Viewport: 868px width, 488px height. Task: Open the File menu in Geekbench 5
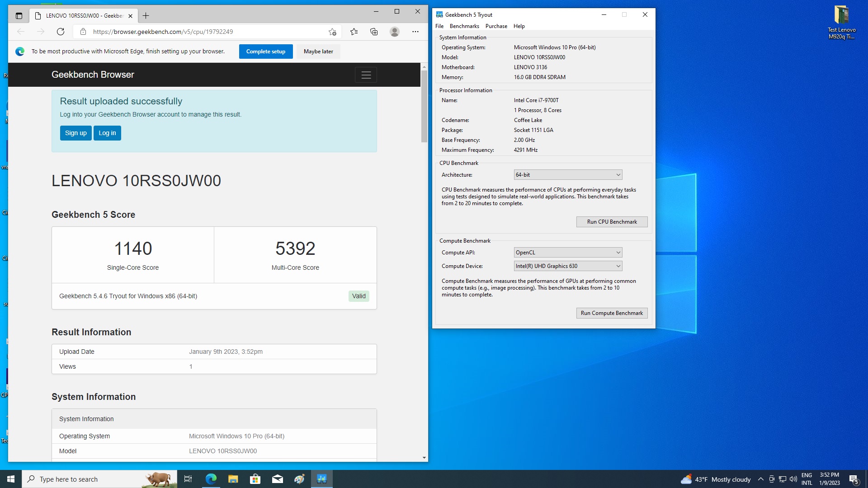439,26
